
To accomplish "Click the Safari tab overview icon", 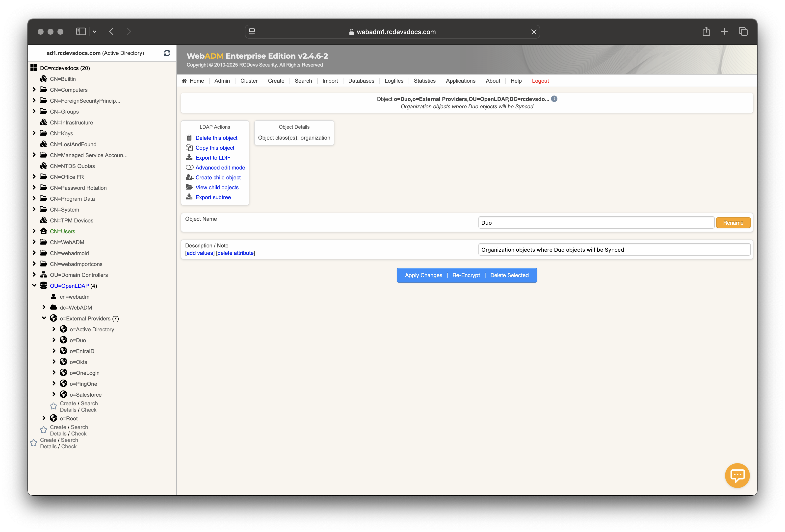I will (743, 31).
